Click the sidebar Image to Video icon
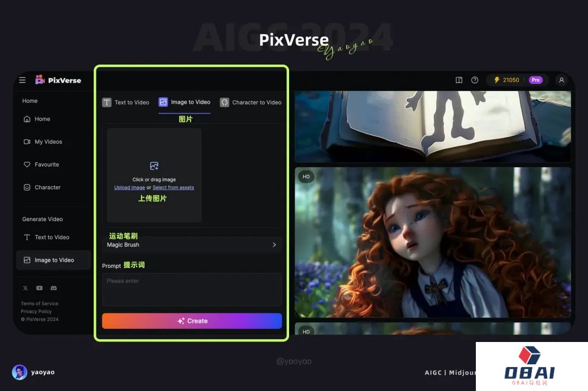588x391 pixels. point(27,260)
